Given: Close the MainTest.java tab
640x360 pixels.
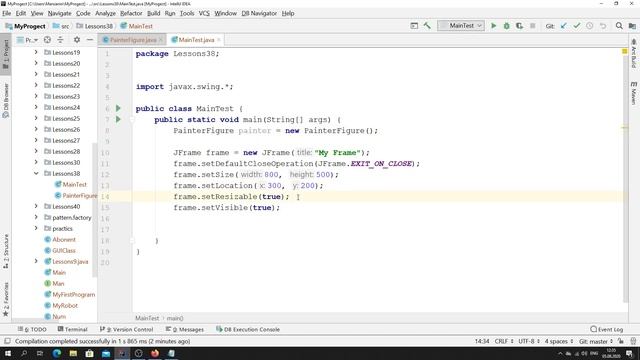Looking at the screenshot, I should click(219, 40).
